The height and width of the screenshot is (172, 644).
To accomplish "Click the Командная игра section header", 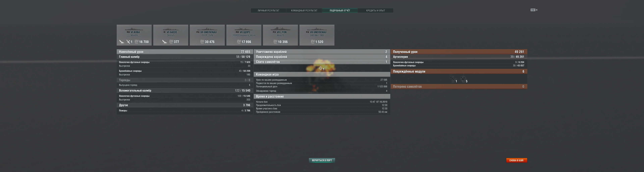I will pos(321,74).
